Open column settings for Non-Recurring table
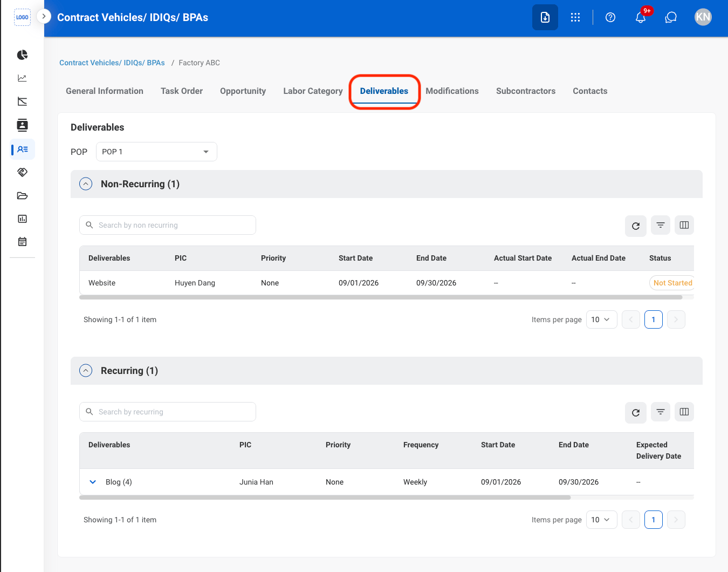Image resolution: width=728 pixels, height=572 pixels. [x=684, y=225]
